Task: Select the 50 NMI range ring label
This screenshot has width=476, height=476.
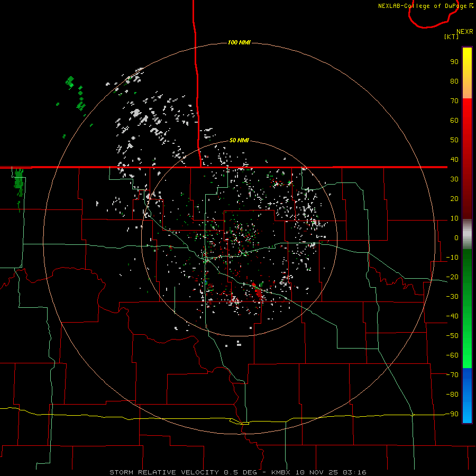Action: point(239,140)
